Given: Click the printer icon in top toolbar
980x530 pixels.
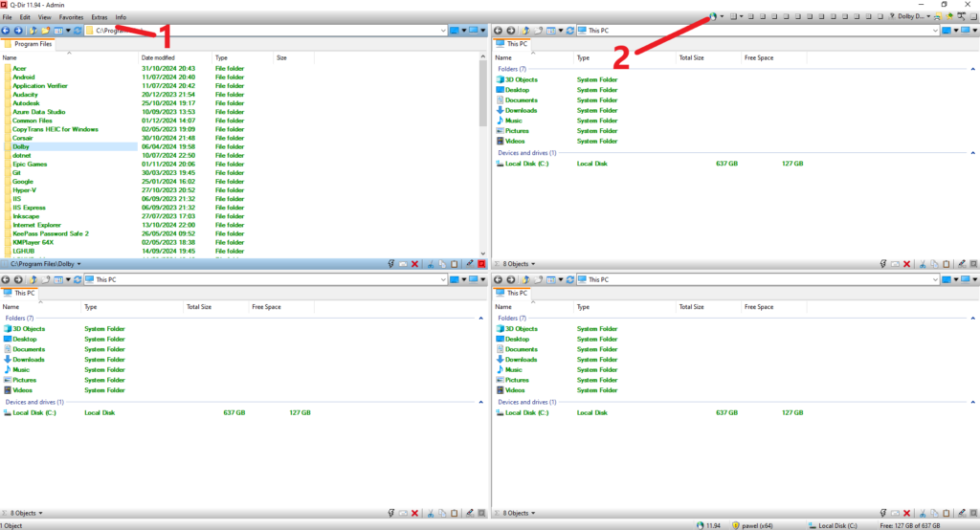Looking at the screenshot, I should pyautogui.click(x=937, y=17).
